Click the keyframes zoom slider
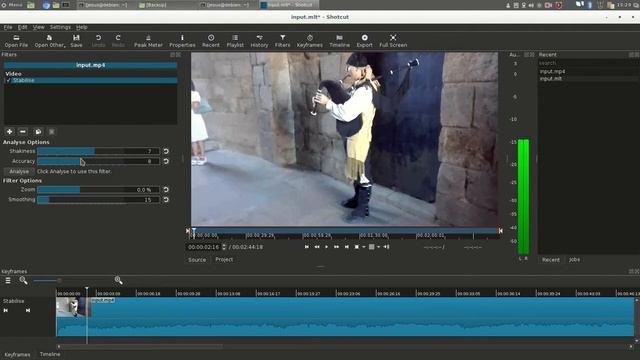640x360 pixels. pos(47,280)
